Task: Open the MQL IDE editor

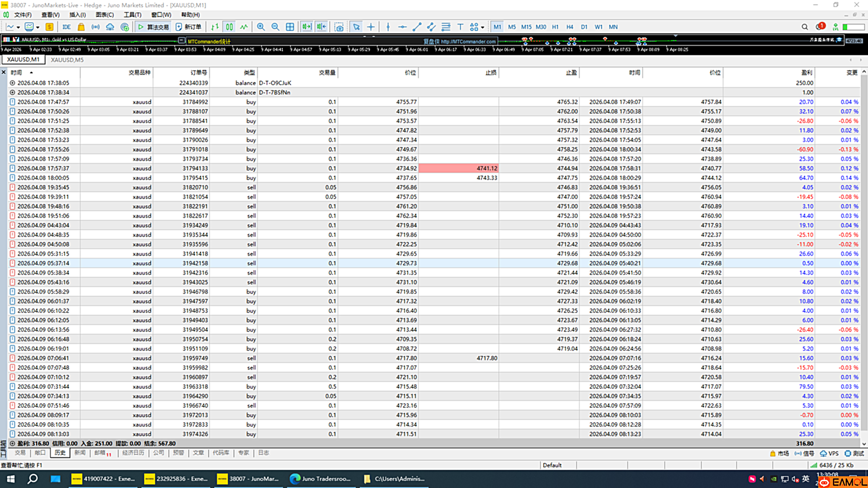Action: click(x=66, y=27)
